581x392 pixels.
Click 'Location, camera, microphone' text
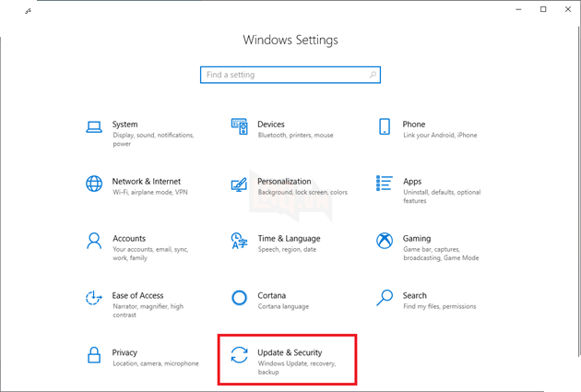156,363
